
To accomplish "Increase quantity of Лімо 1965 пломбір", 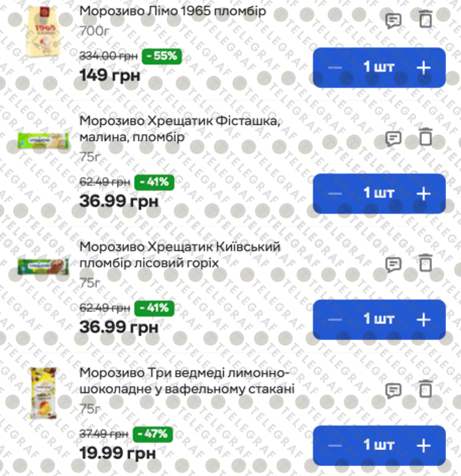I will pos(424,68).
